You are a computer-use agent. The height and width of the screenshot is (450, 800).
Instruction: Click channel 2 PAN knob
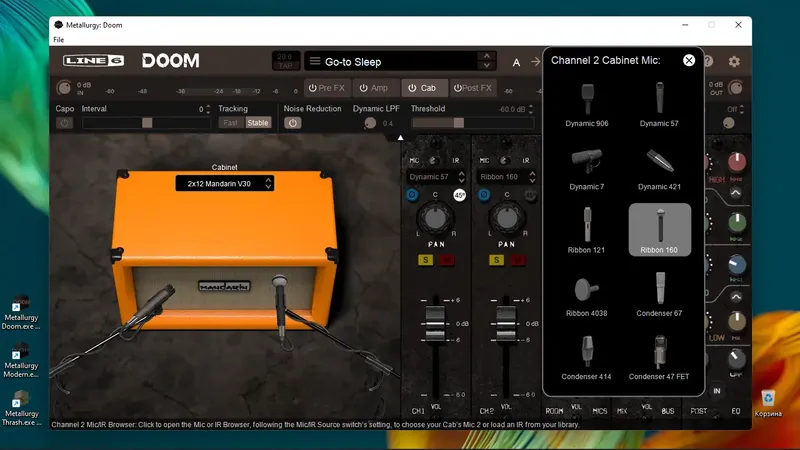click(507, 218)
